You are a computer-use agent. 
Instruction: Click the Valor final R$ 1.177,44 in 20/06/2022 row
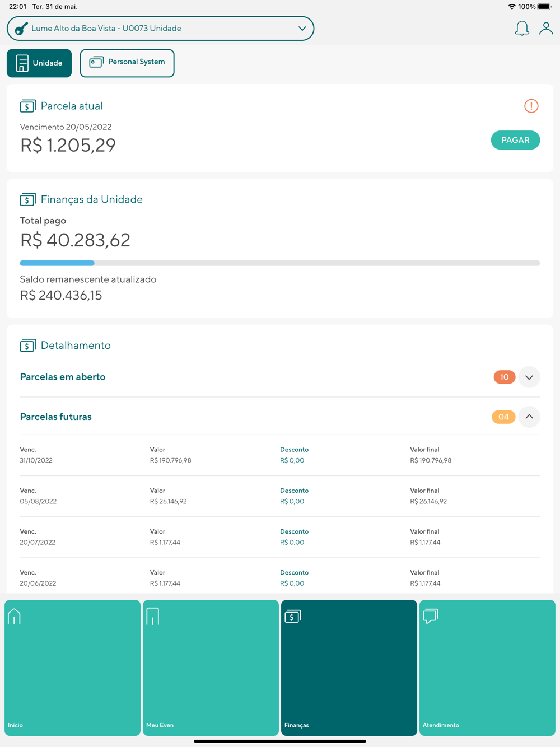coord(425,583)
